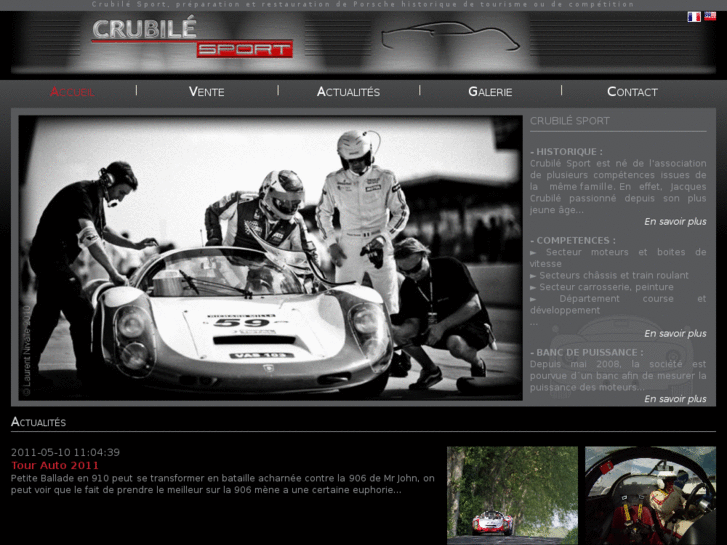Click the Crubilé Sport logo

click(x=192, y=37)
